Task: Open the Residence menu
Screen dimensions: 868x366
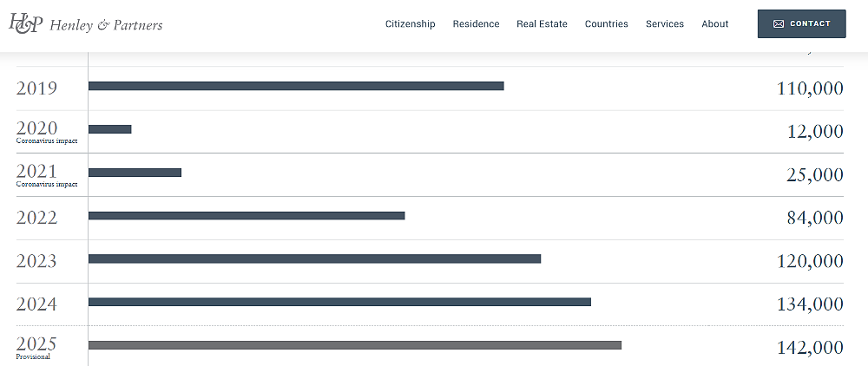Action: point(476,23)
